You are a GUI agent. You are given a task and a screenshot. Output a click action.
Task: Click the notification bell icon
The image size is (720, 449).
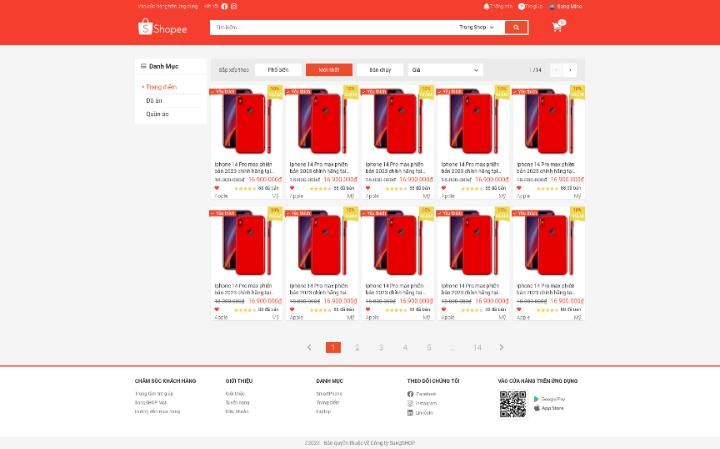(x=487, y=6)
